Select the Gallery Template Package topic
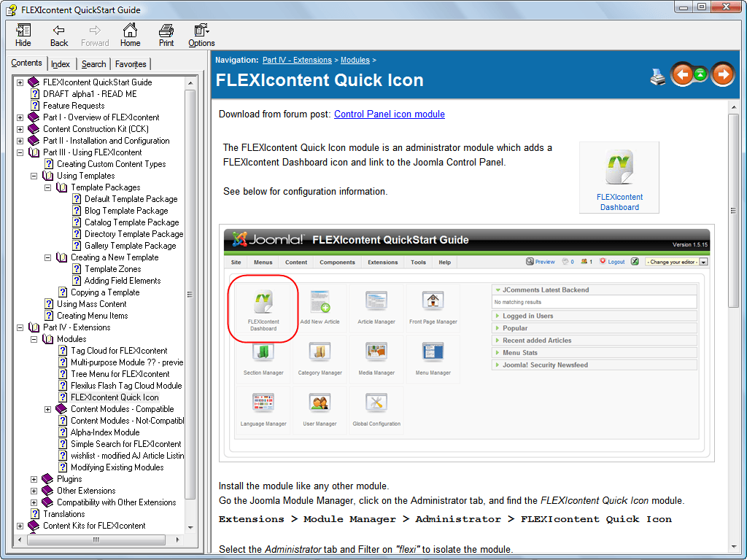The height and width of the screenshot is (560, 747). pos(130,246)
